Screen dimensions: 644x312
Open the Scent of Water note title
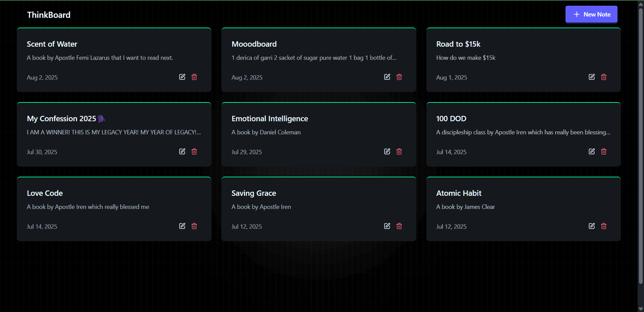(x=52, y=44)
